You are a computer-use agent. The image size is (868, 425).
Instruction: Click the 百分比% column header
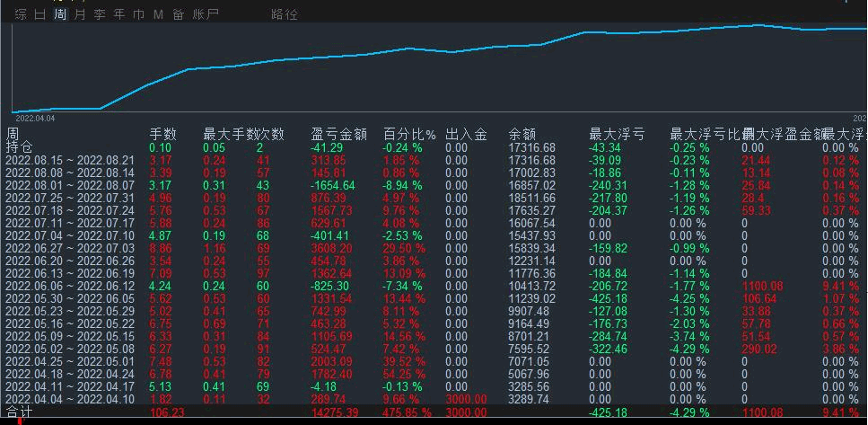pyautogui.click(x=409, y=135)
